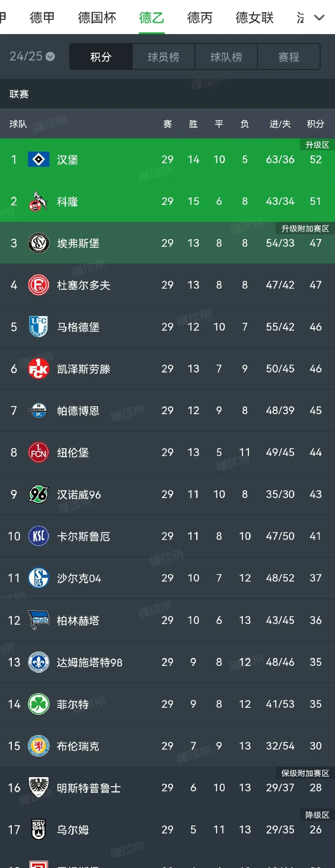The width and height of the screenshot is (335, 868).
Task: Select the Schalke 04 (沙尔克04) crest
Action: click(x=38, y=578)
